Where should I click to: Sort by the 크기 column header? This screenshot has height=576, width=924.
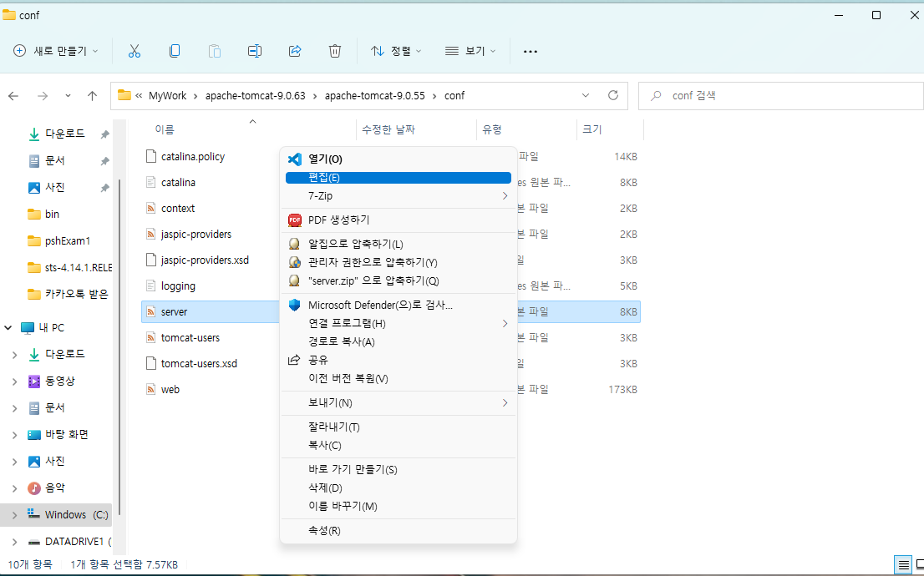pos(592,129)
